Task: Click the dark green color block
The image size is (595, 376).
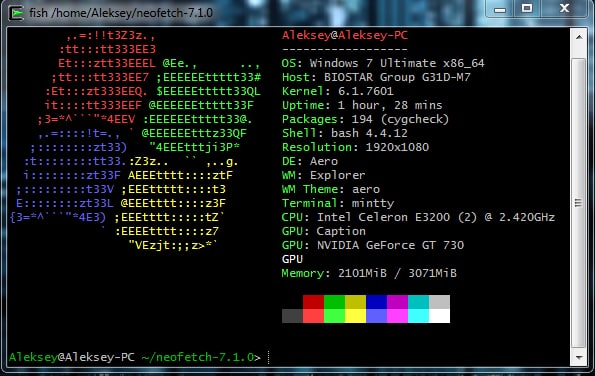Action: tap(334, 302)
